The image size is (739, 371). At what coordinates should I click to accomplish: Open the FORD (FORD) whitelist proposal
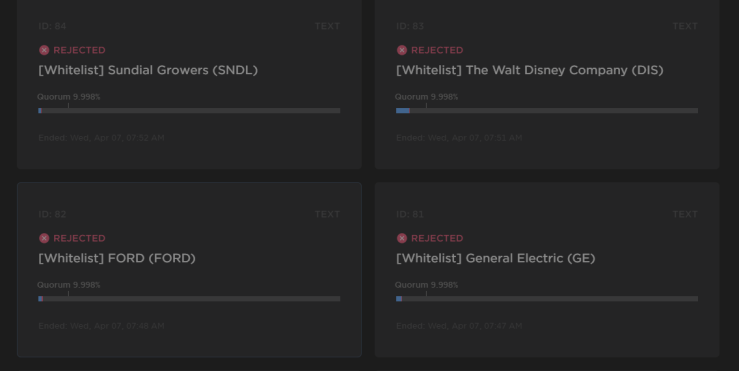pyautogui.click(x=117, y=258)
